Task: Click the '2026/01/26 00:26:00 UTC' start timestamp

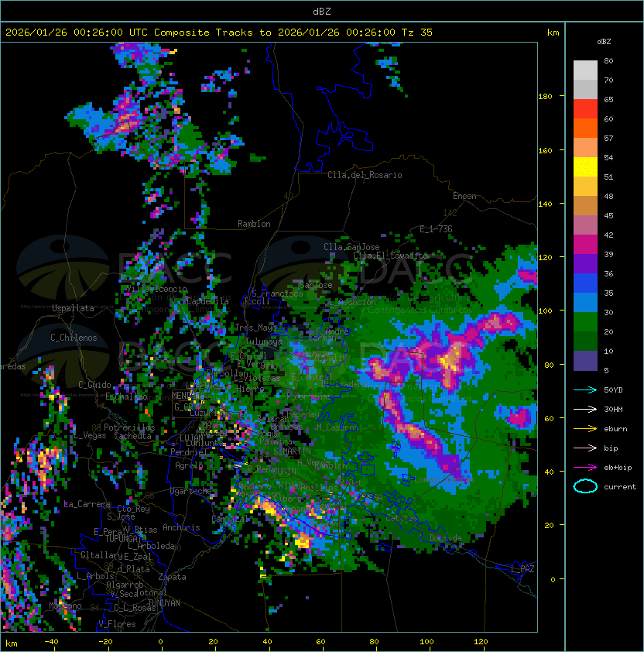Action: click(76, 33)
